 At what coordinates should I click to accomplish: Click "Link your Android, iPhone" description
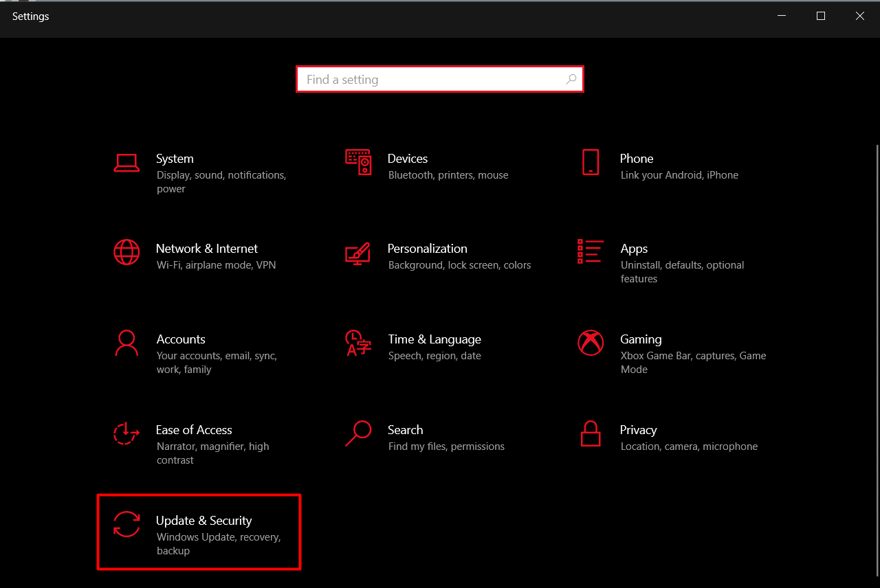[679, 175]
